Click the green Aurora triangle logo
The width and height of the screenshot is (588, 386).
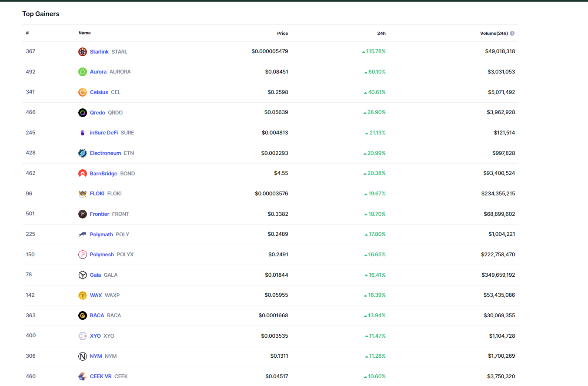pos(83,72)
